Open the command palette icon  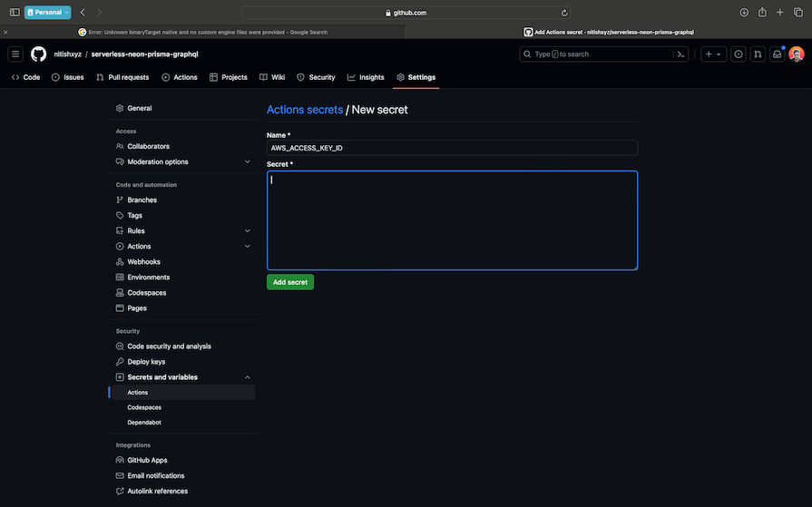coord(680,54)
